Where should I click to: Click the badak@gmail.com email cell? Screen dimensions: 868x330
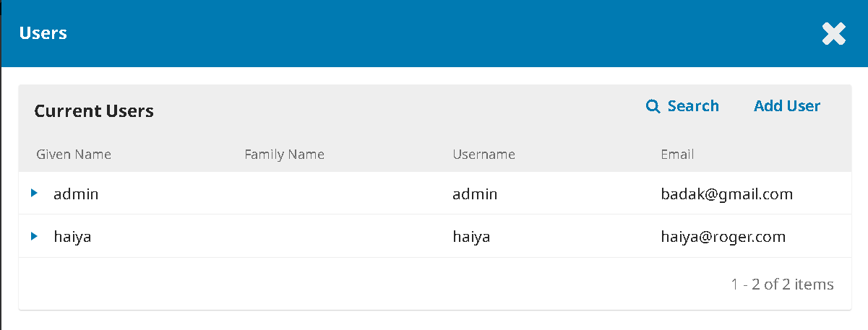[726, 194]
